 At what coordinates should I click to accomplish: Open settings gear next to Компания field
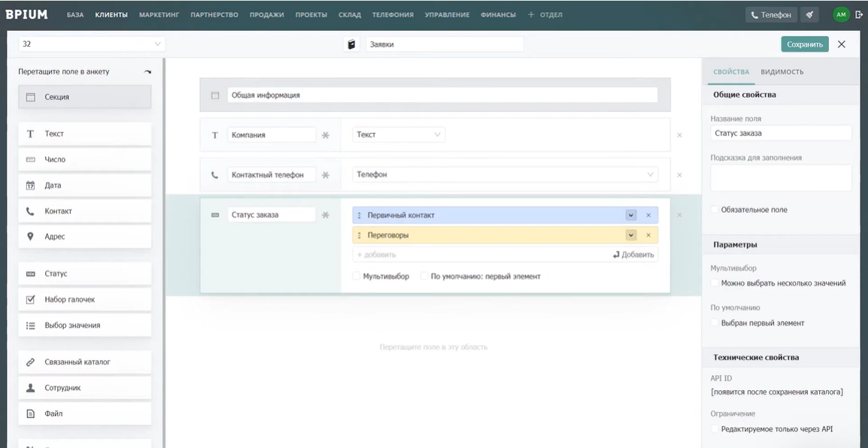click(x=326, y=134)
